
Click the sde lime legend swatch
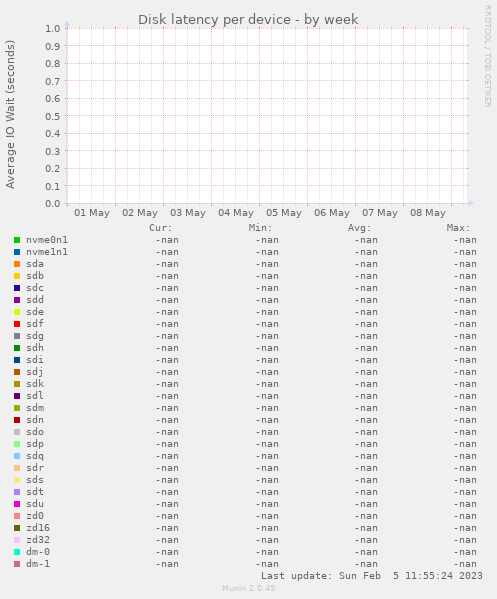click(17, 312)
